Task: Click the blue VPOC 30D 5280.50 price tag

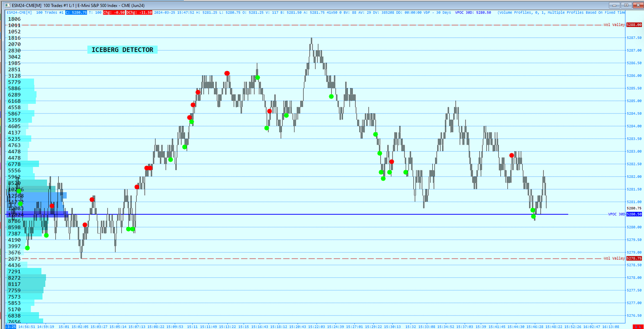Action: pyautogui.click(x=634, y=214)
